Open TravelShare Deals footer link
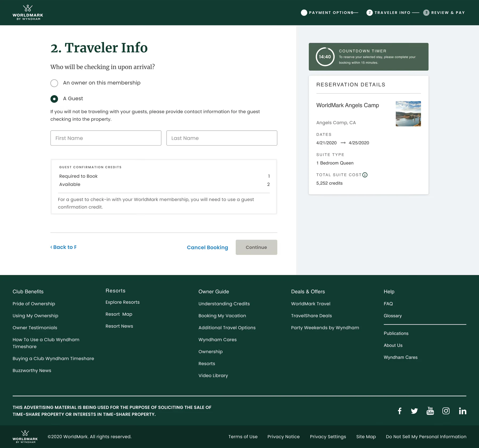Image resolution: width=479 pixels, height=448 pixels. coord(311,316)
